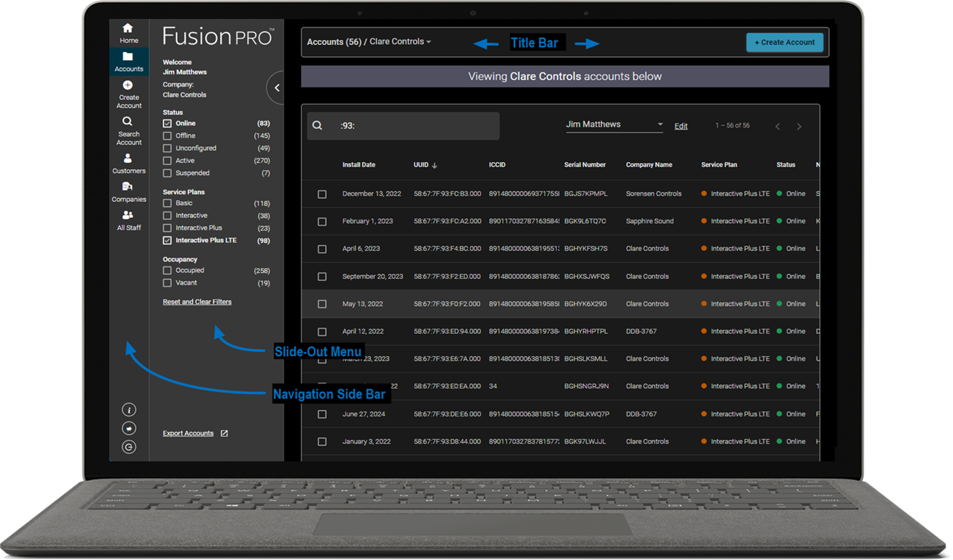
Task: Enable the Offline status filter
Action: (x=167, y=136)
